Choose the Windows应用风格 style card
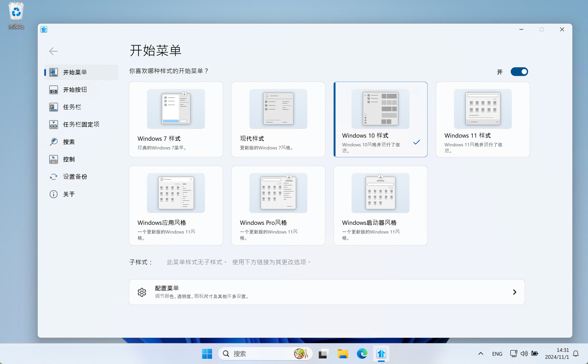This screenshot has width=588, height=364. [176, 205]
